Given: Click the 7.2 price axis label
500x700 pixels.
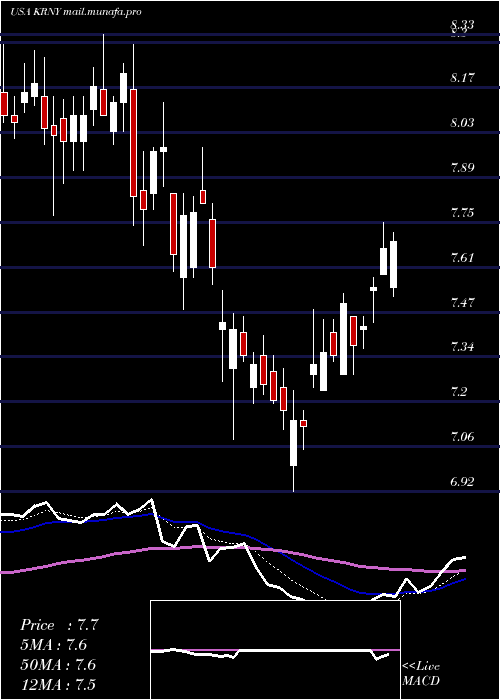Looking at the screenshot, I should (459, 392).
